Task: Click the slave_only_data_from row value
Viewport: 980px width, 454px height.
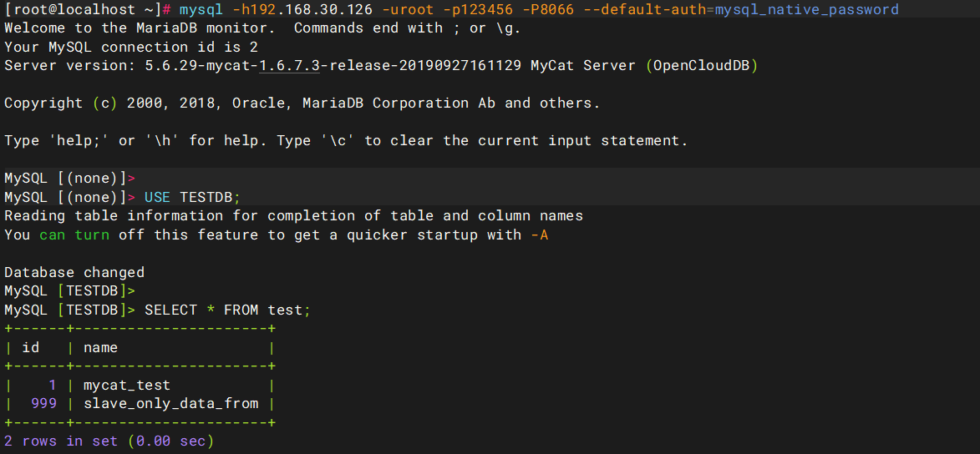Action: [170, 403]
